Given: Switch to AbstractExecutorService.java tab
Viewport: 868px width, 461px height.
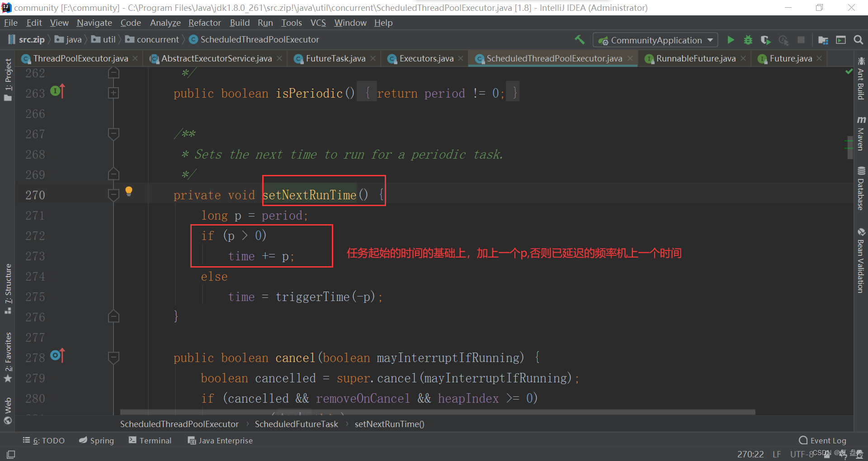Looking at the screenshot, I should point(217,58).
